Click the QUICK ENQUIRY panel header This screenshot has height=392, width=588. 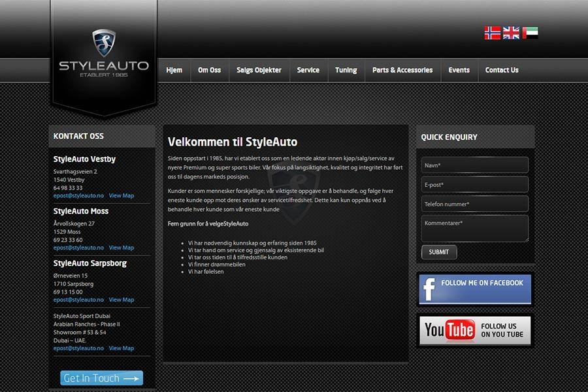[x=475, y=137]
